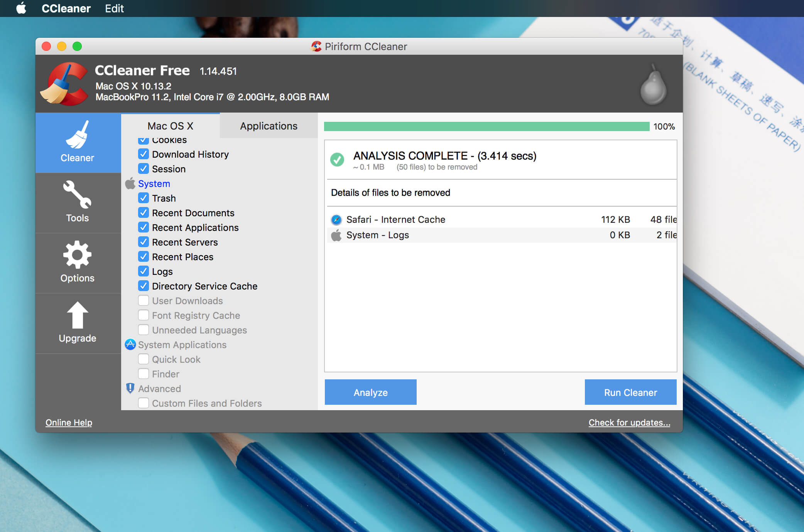Click the Details of files to be removed header
Screen dimensions: 804x532
click(390, 193)
